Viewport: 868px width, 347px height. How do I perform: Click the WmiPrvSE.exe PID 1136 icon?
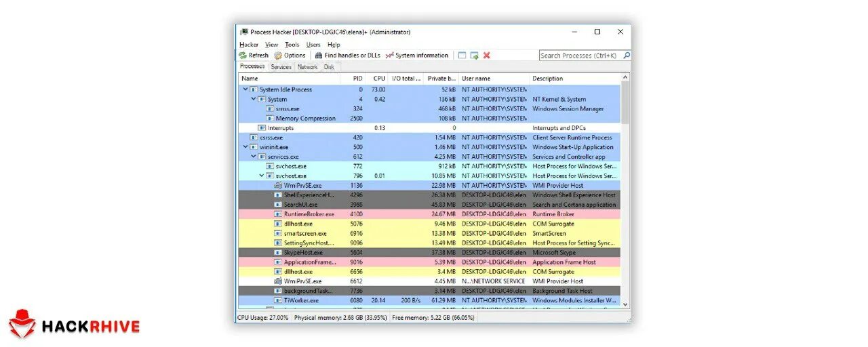coord(278,185)
